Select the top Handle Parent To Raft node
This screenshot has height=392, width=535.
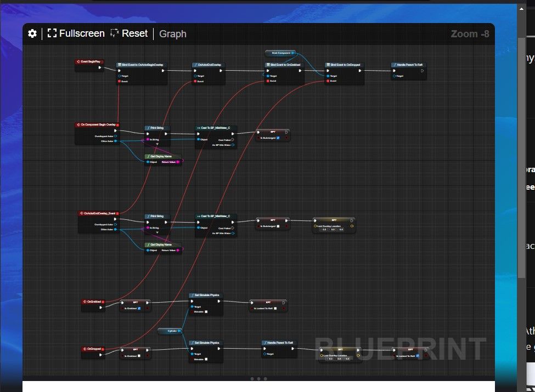tap(408, 71)
